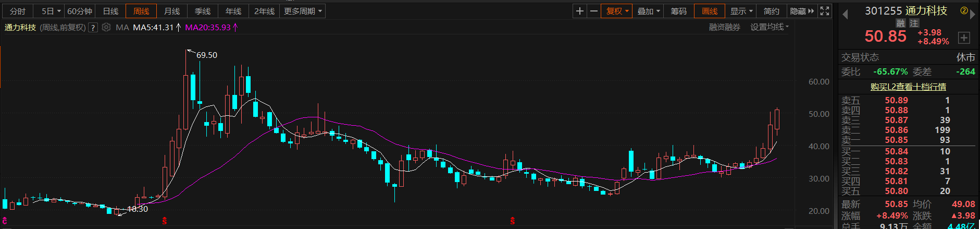
Task: Switch to 2年线 chart tab
Action: [264, 11]
